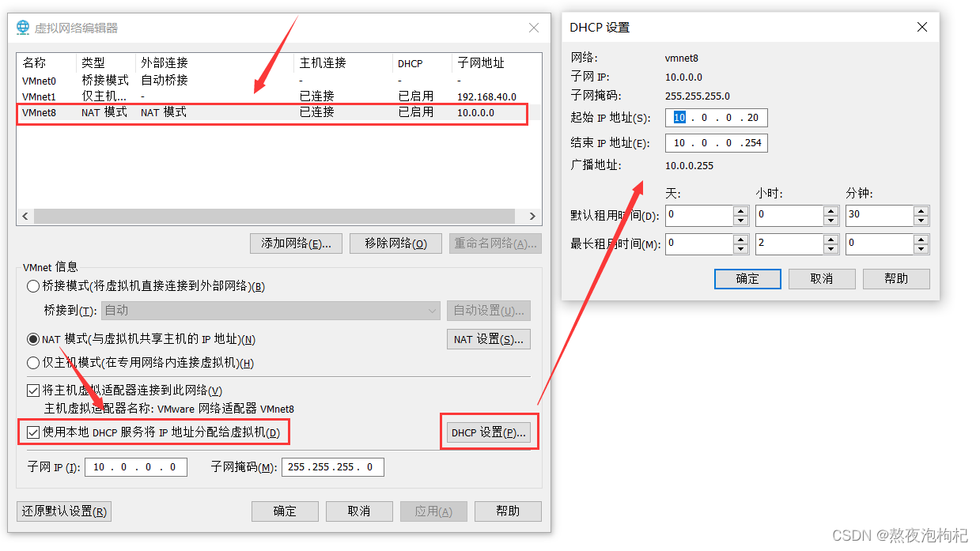Open DHCP 设置 dialog
The image size is (980, 551).
(488, 431)
